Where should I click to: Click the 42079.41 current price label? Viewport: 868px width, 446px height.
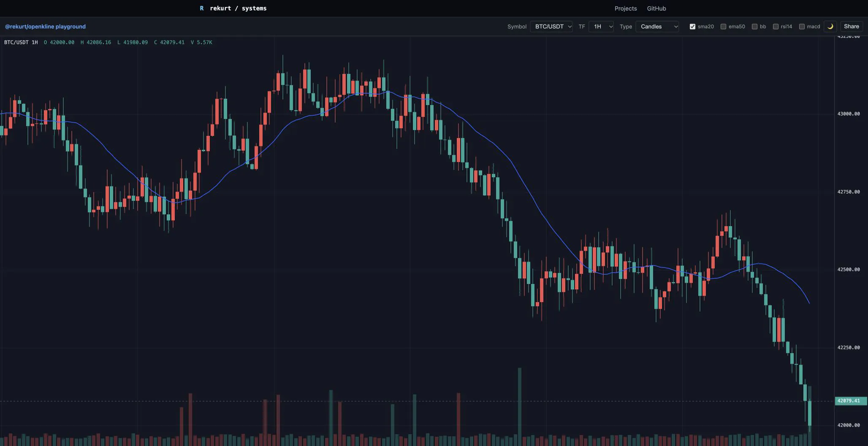851,401
